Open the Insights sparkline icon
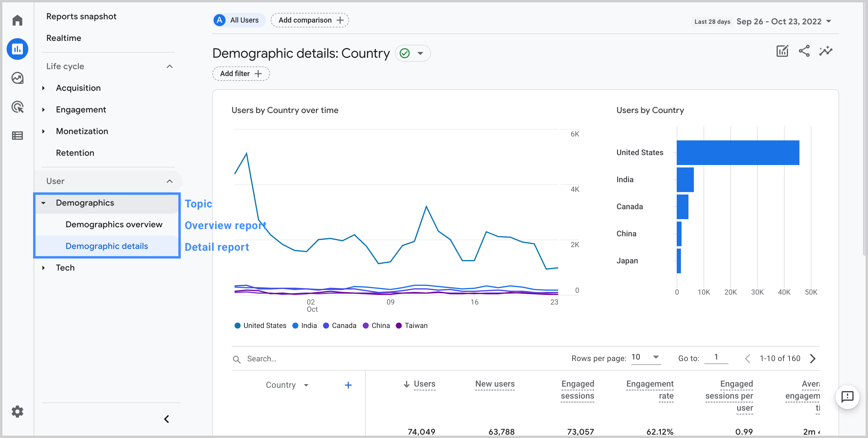The height and width of the screenshot is (438, 868). tap(826, 51)
